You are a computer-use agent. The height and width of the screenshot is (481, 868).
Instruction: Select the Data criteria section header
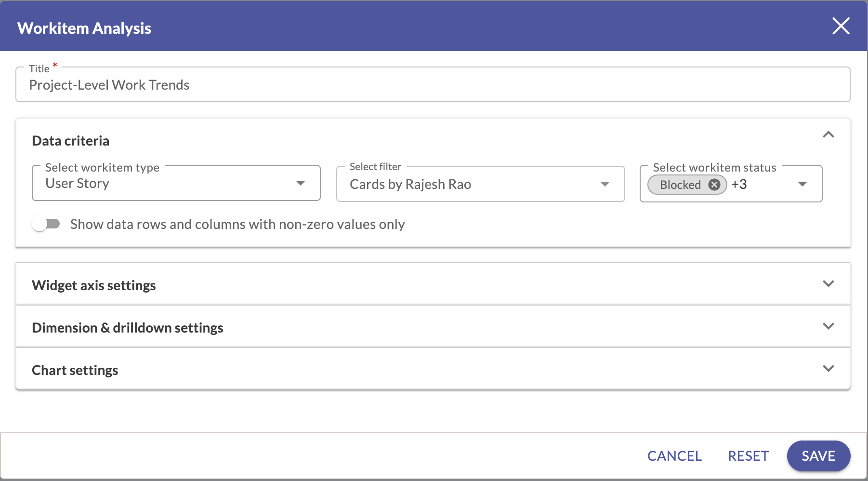(x=70, y=141)
